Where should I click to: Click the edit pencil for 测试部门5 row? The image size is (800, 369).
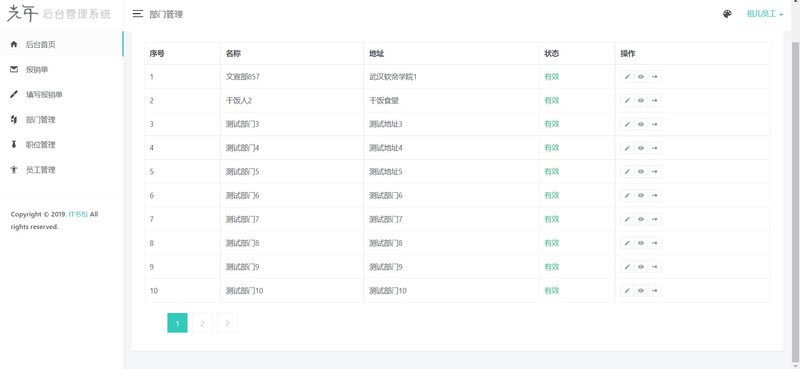[x=627, y=171]
